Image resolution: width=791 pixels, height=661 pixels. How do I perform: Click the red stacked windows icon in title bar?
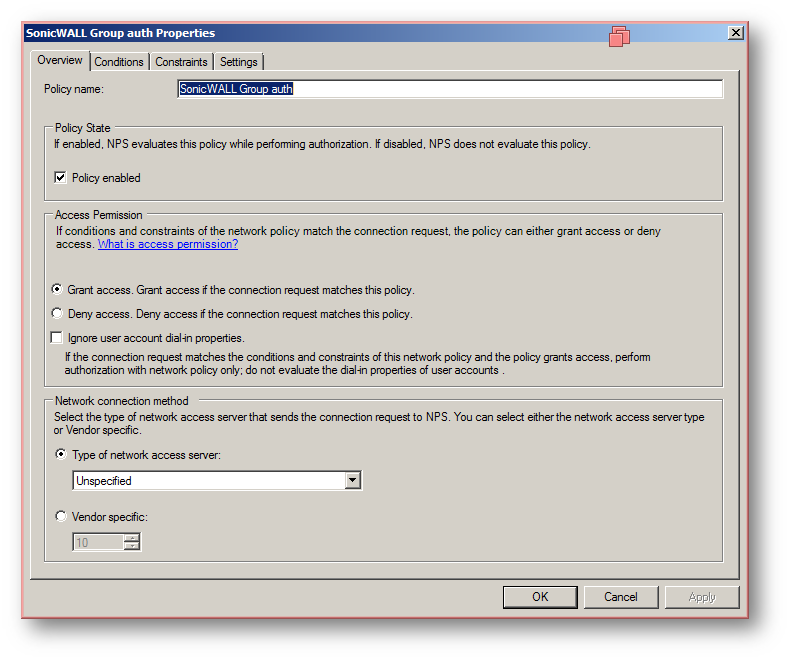pyautogui.click(x=619, y=36)
